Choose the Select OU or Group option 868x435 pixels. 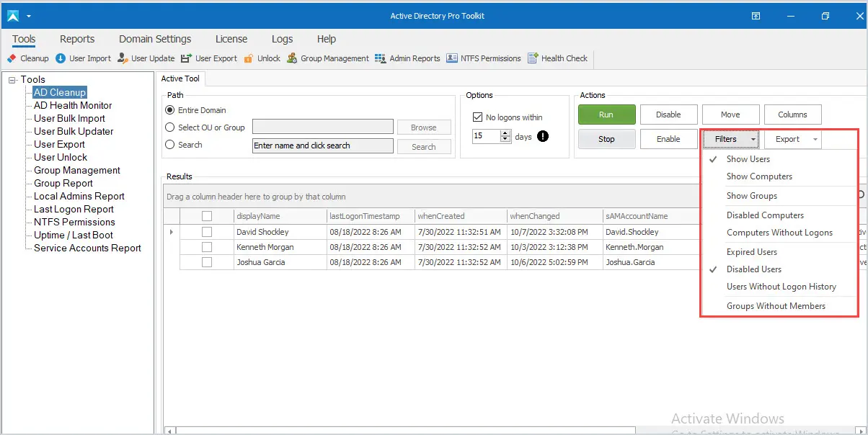point(170,127)
